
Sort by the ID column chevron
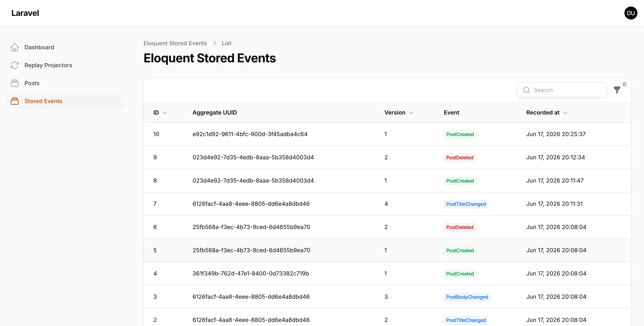(x=165, y=113)
